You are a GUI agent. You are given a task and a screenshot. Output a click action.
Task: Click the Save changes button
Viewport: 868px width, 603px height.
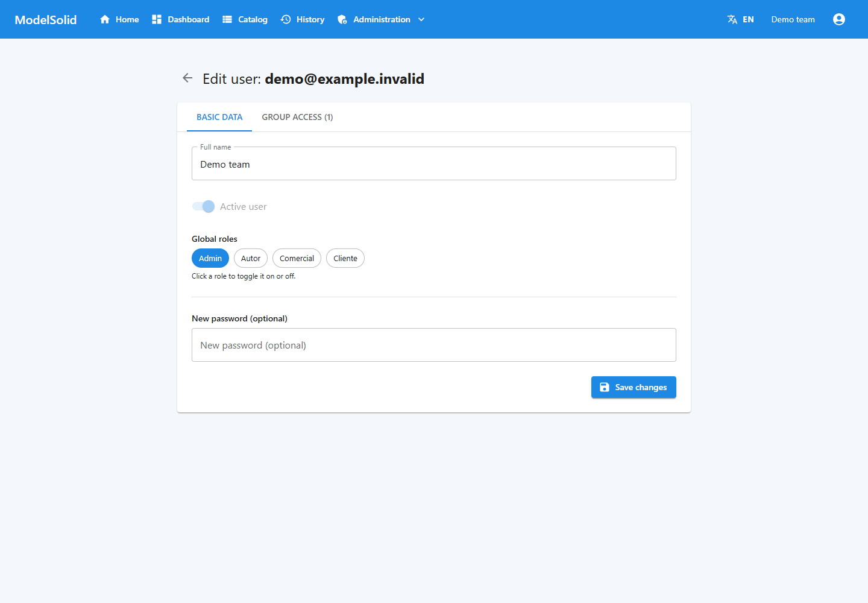point(634,387)
